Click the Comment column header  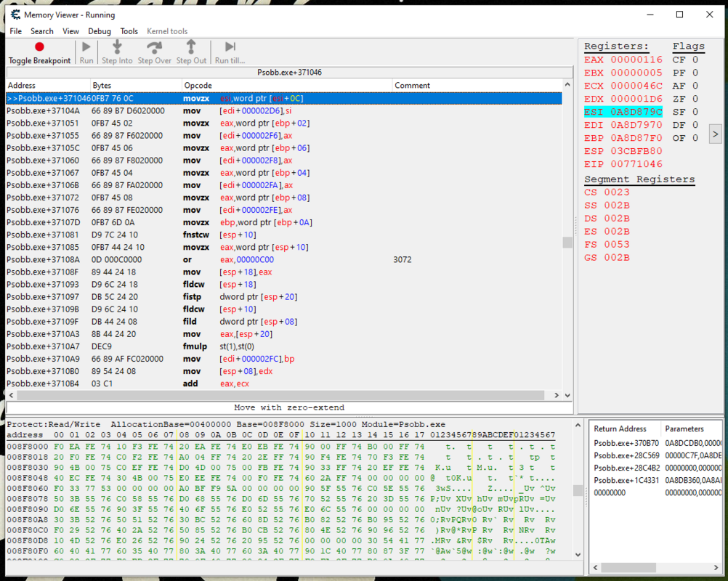(x=477, y=86)
